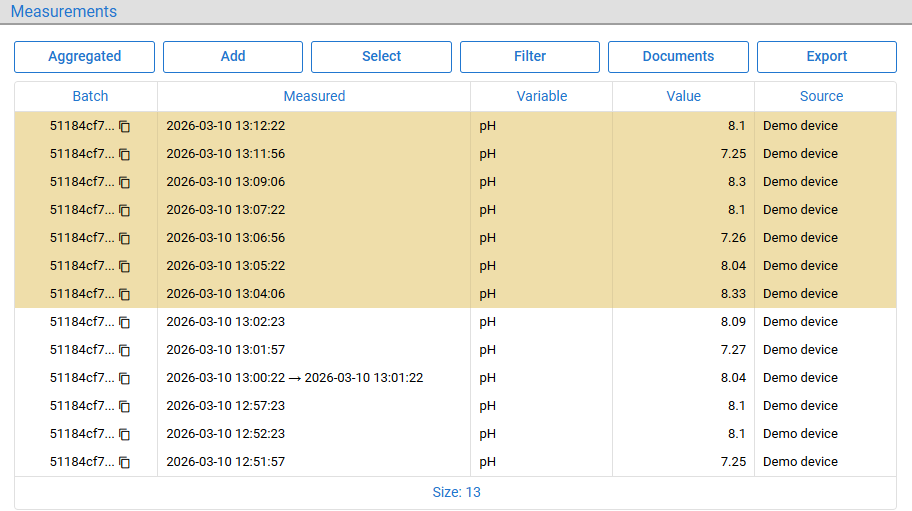Click value 8.1 in 13:12:22 row
The height and width of the screenshot is (511, 912).
[x=736, y=126]
